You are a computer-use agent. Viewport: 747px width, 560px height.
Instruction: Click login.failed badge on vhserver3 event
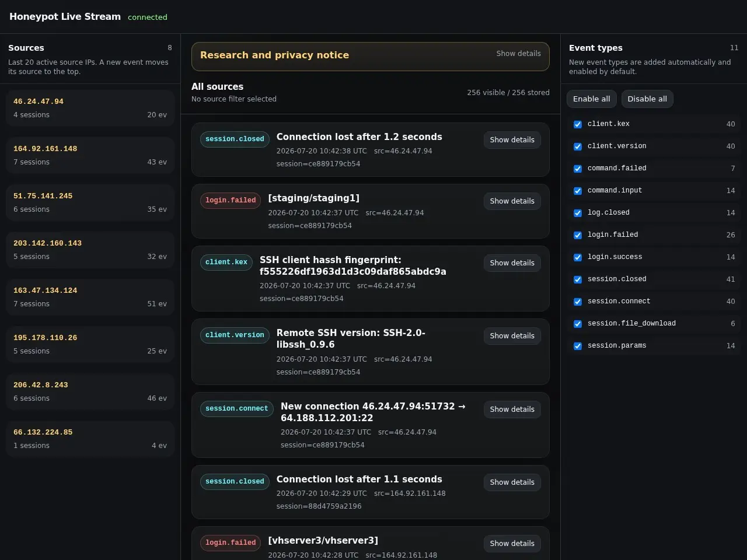click(231, 543)
